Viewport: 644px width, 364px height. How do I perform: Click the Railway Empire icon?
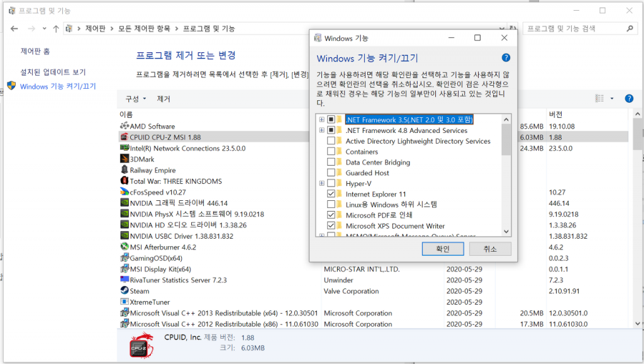pyautogui.click(x=125, y=169)
